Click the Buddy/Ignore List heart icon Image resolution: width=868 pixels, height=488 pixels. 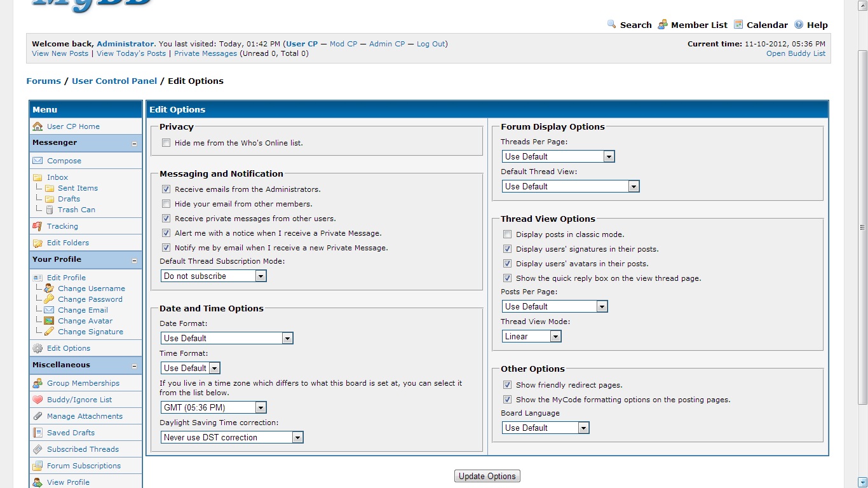[37, 400]
